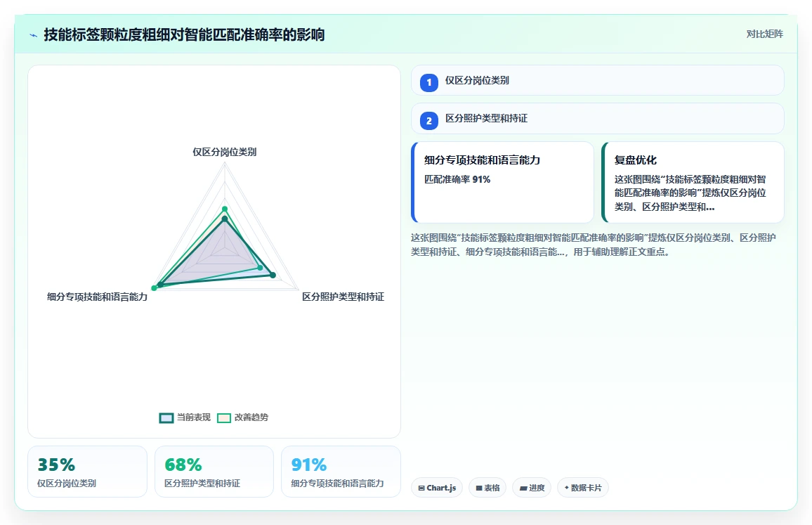Toggle the 当前表现 legend swatch
This screenshot has width=812, height=525.
coord(166,417)
